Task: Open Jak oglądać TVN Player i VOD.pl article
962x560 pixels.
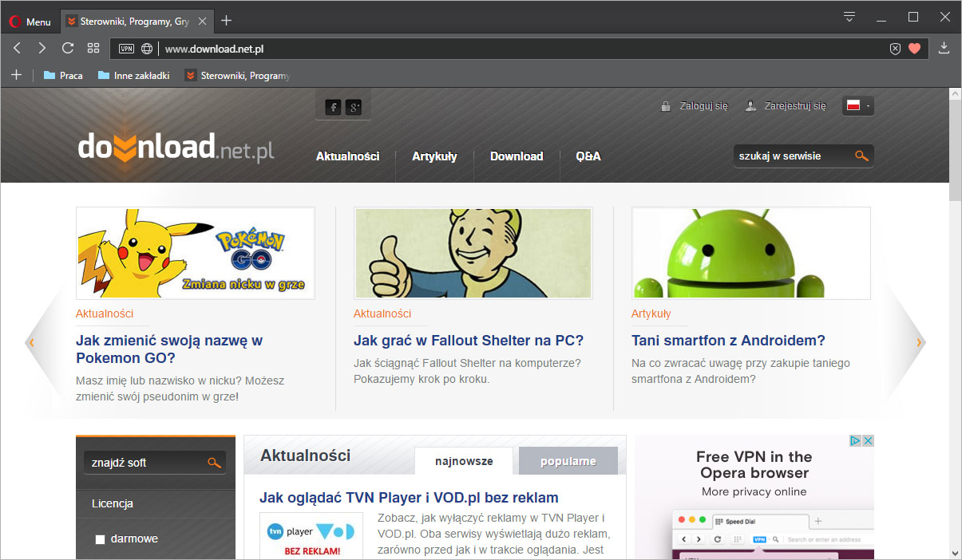Action: [409, 498]
